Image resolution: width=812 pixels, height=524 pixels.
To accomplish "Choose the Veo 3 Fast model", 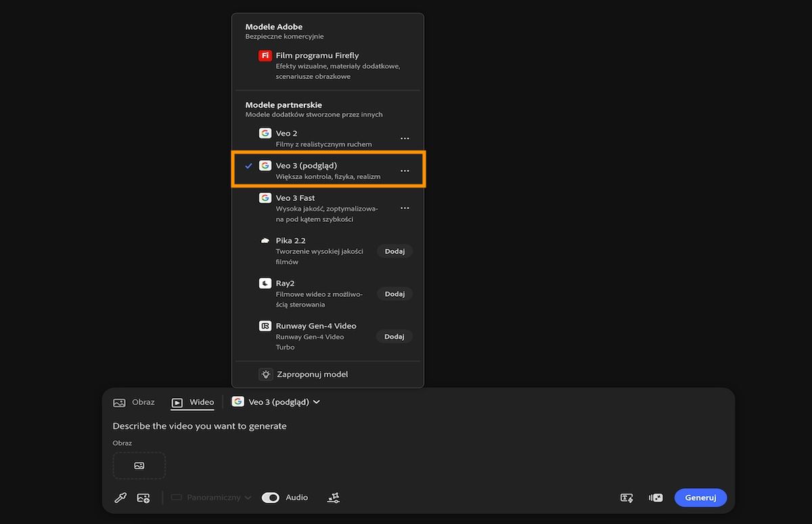I will click(328, 208).
